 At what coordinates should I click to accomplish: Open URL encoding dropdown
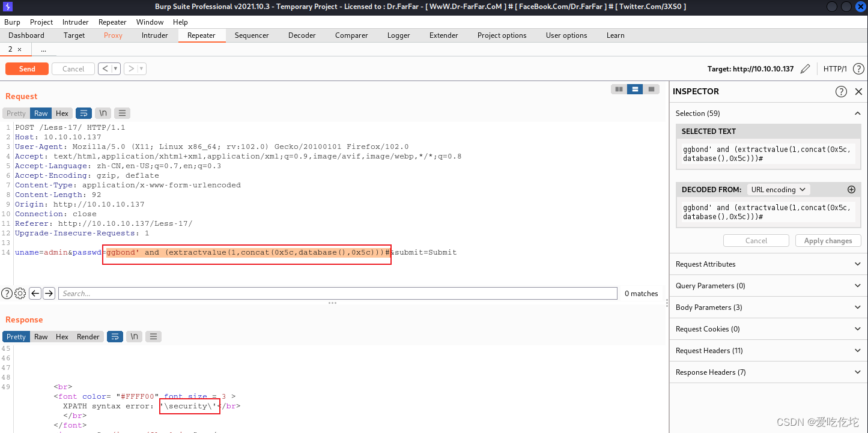778,190
